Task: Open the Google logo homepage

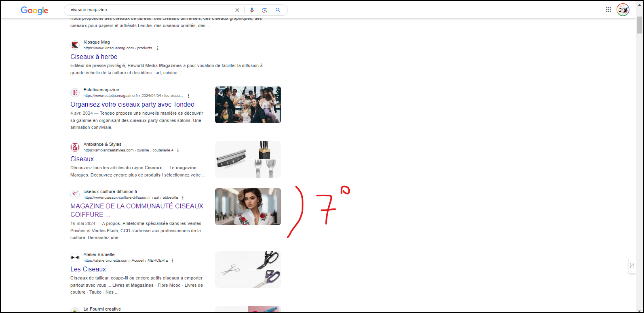Action: 34,11
